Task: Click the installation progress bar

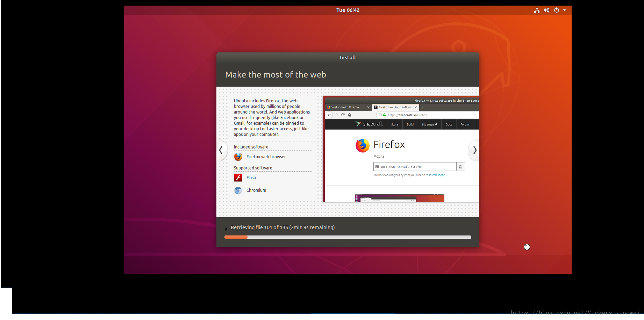Action: coord(348,237)
